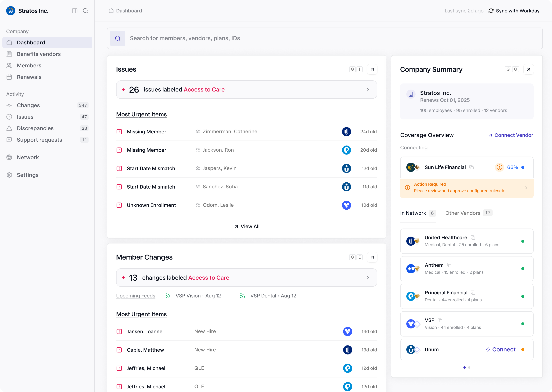Click the Sun Life warning status icon
This screenshot has height=392, width=552.
click(499, 167)
